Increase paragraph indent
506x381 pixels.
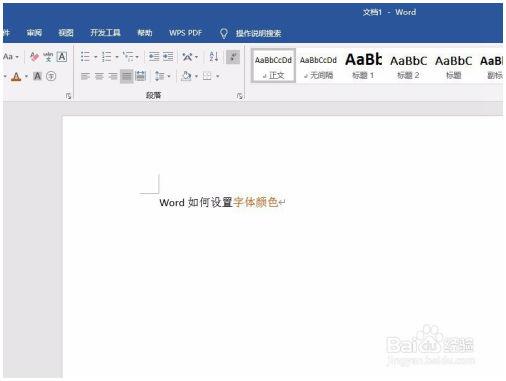coord(168,57)
